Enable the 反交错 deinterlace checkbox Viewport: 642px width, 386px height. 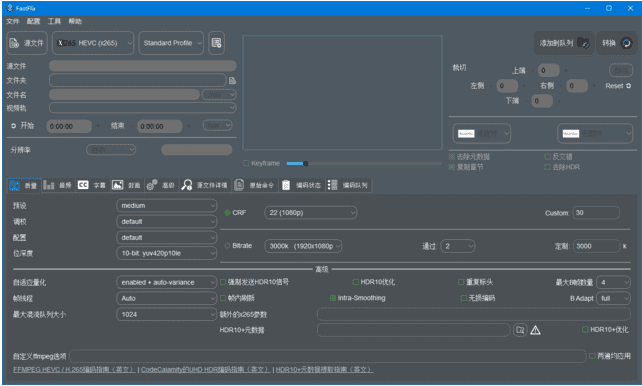pyautogui.click(x=547, y=157)
